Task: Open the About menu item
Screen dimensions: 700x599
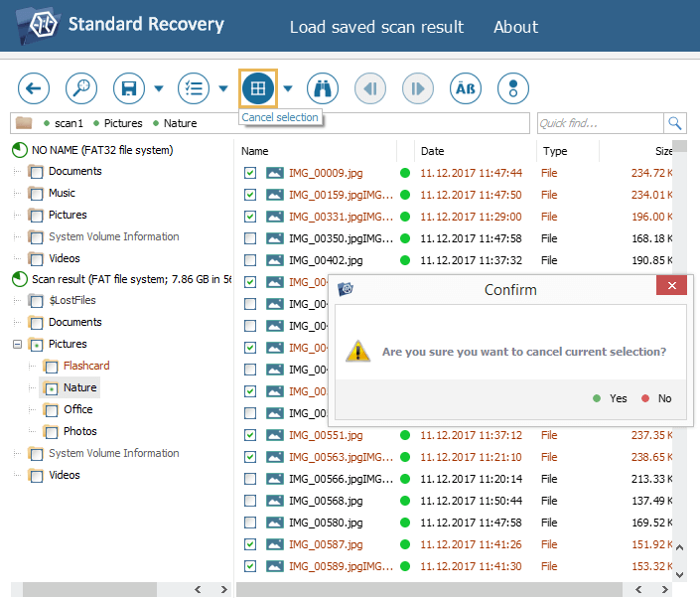Action: tap(515, 27)
